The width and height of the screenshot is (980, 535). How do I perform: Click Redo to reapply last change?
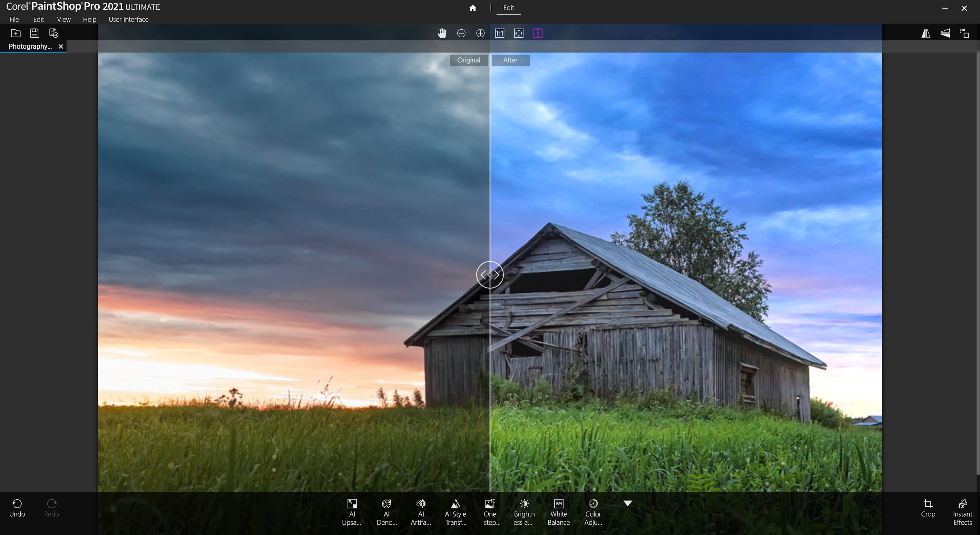tap(51, 507)
